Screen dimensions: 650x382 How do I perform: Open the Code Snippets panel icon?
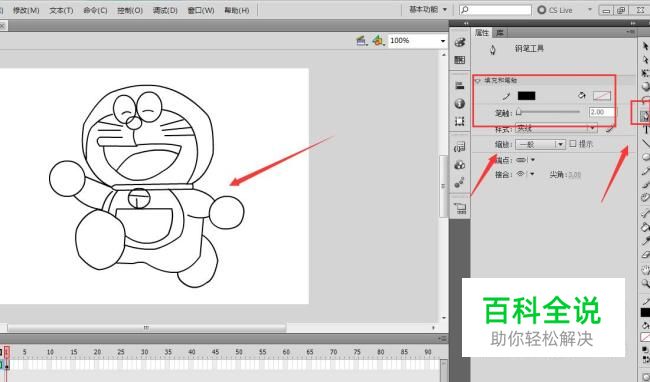pos(460,147)
